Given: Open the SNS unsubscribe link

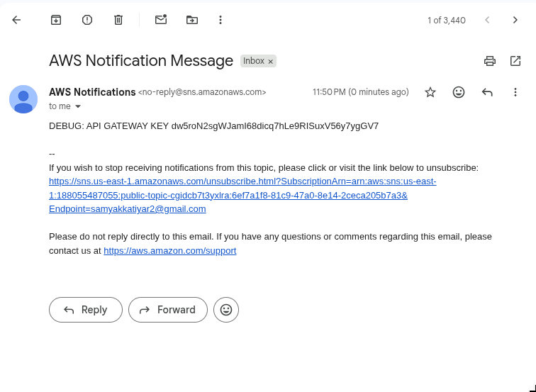Looking at the screenshot, I should click(242, 195).
